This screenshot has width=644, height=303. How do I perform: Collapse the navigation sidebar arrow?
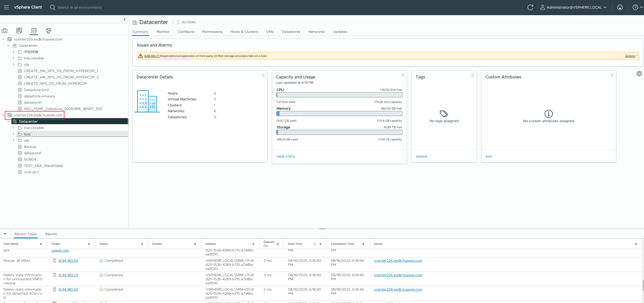[125, 19]
